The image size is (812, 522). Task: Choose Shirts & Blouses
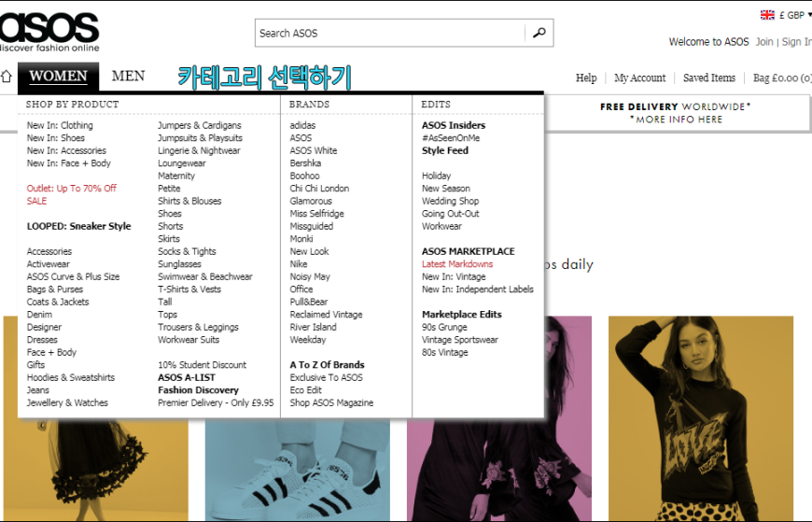(189, 201)
